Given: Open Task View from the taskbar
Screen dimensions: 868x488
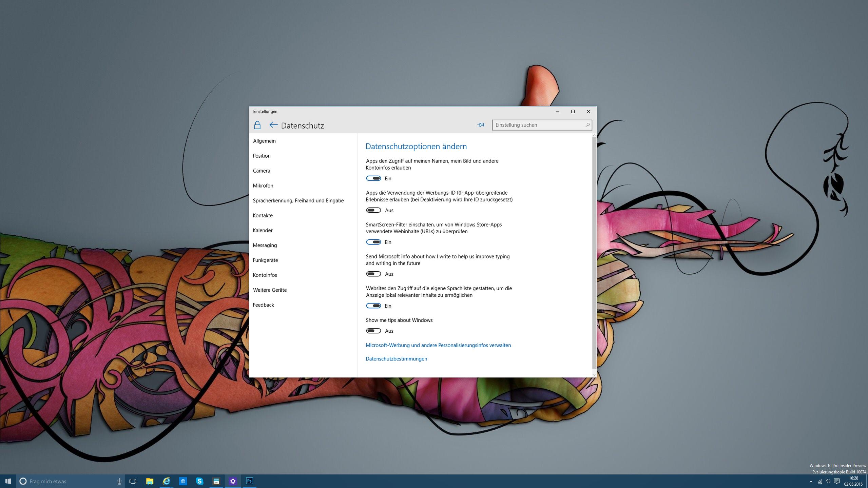Looking at the screenshot, I should coord(133,481).
